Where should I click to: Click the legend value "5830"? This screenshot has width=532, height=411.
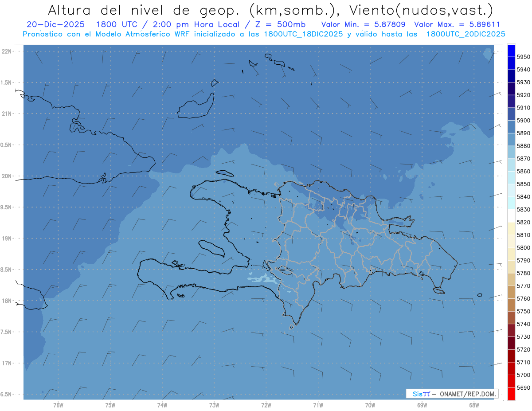524,209
